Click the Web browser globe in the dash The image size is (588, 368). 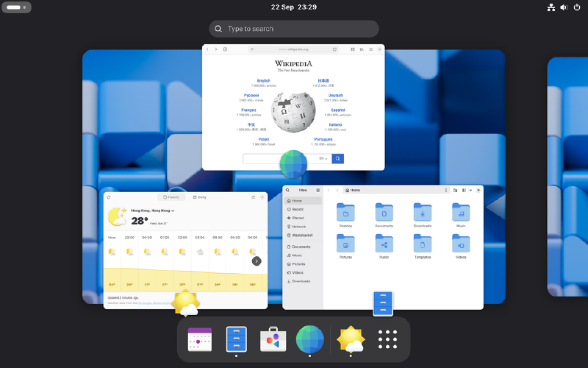click(310, 340)
